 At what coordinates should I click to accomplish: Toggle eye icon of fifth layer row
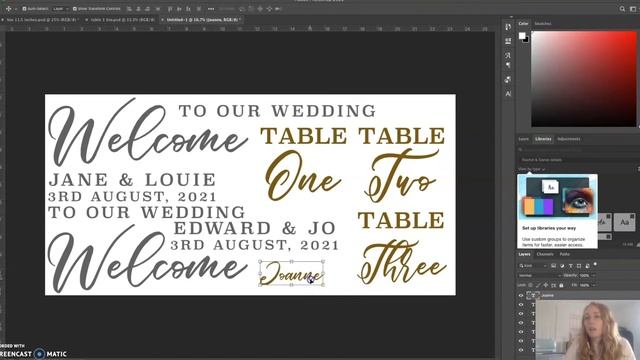(x=521, y=331)
